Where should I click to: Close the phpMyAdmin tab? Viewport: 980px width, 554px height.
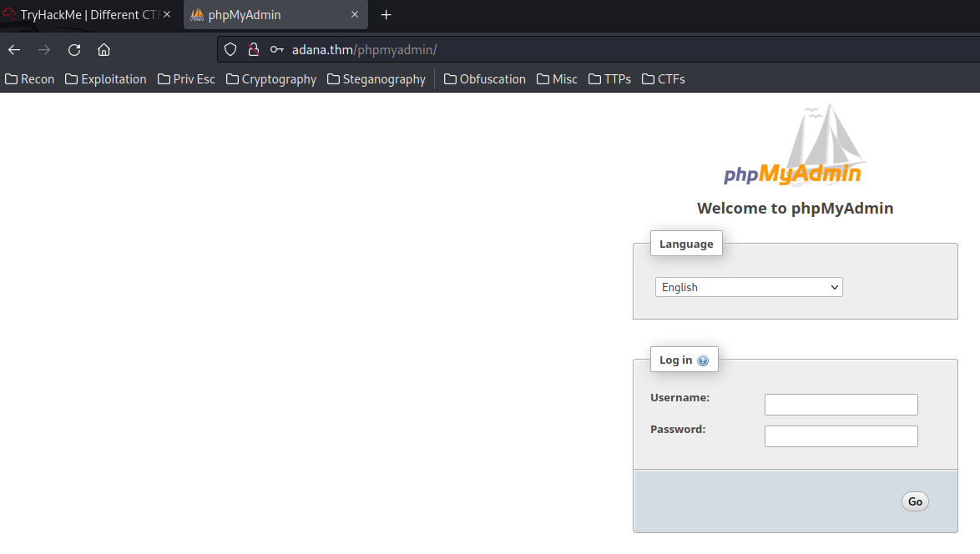[x=355, y=14]
